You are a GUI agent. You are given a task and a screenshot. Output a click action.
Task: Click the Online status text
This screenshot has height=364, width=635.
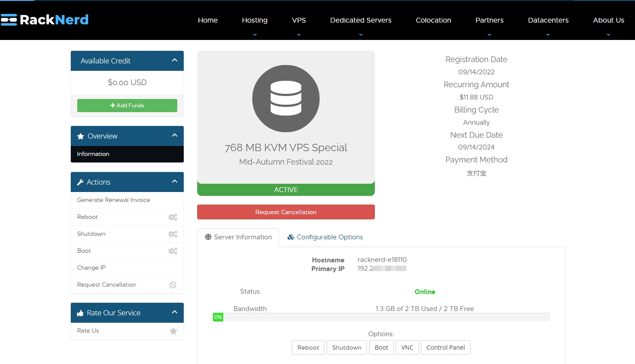tap(425, 292)
